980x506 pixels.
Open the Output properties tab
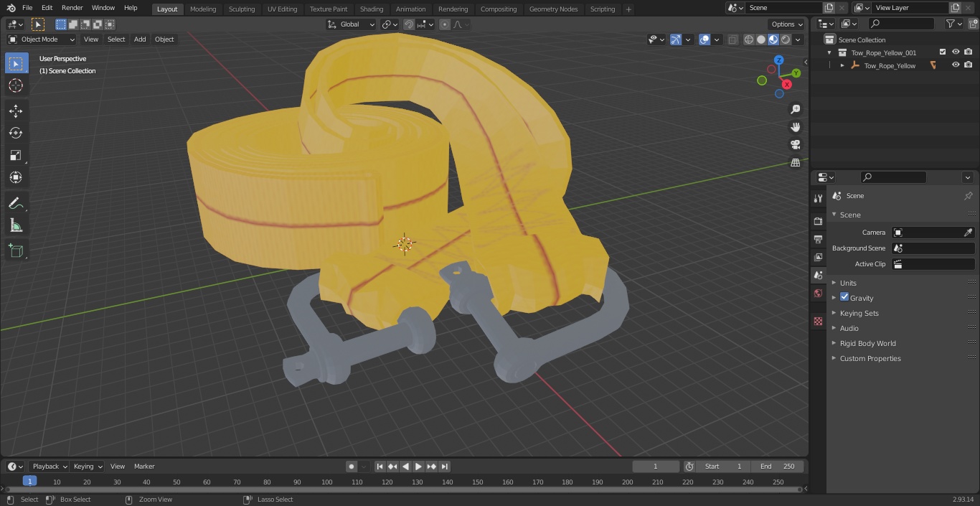pos(818,239)
